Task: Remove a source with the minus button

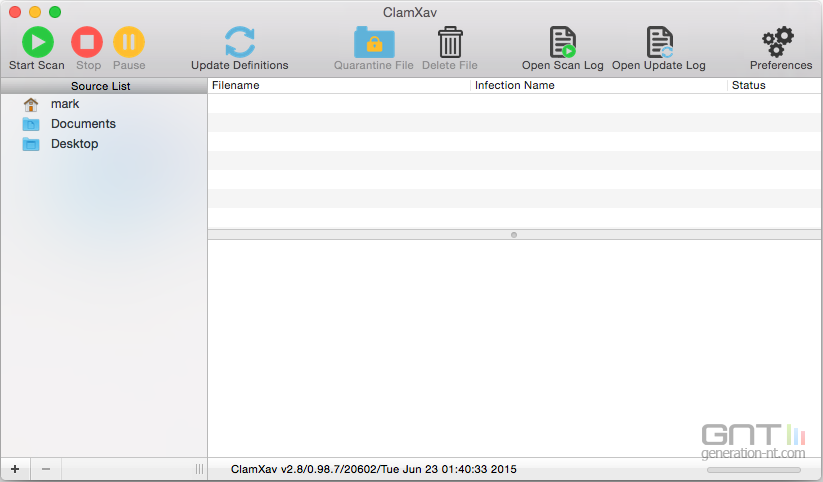Action: click(x=46, y=469)
